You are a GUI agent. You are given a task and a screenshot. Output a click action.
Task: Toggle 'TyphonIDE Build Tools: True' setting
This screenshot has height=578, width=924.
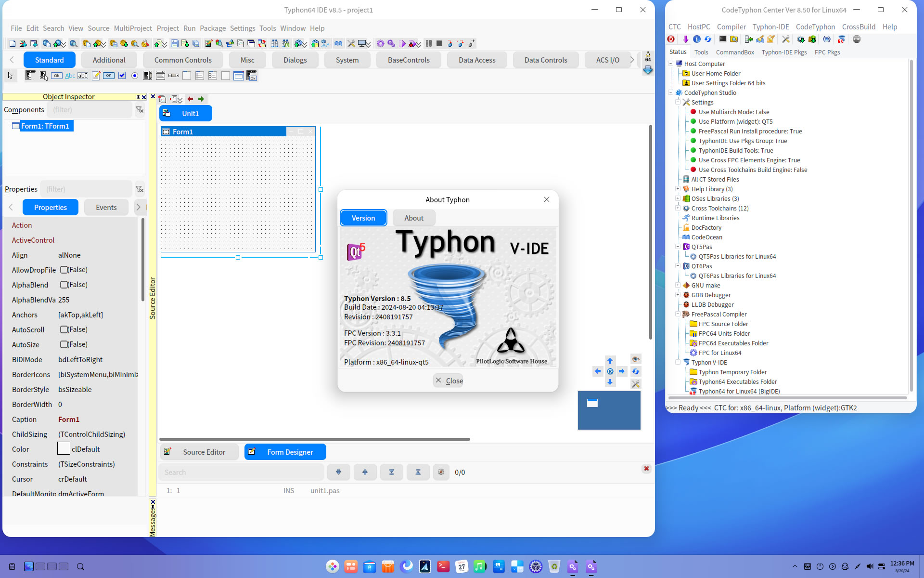(x=736, y=151)
